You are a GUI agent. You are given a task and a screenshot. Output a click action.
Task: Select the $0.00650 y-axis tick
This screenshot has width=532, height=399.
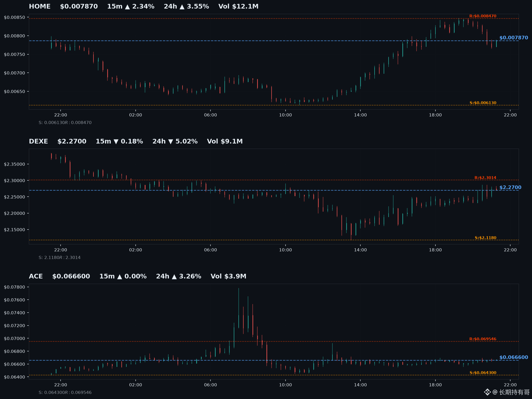pos(14,92)
